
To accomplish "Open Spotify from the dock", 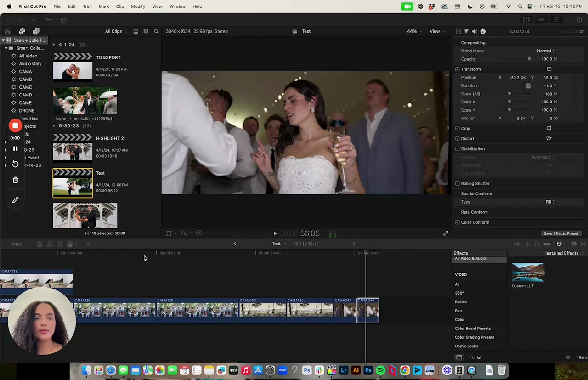I will (x=380, y=370).
